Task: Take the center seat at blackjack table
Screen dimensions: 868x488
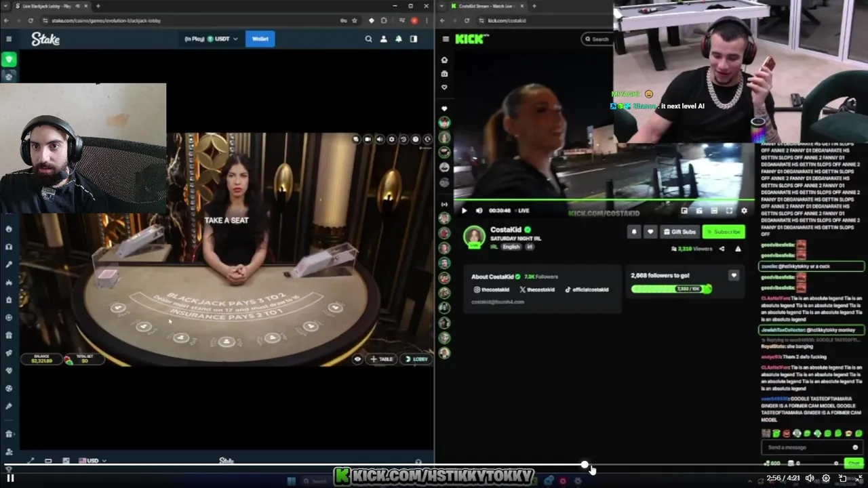Action: tap(226, 342)
